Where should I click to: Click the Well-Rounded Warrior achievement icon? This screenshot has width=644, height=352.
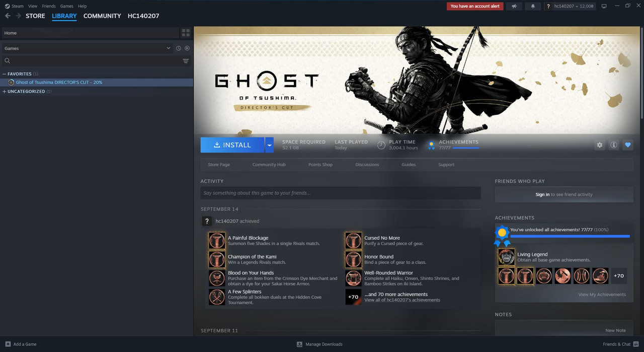(353, 278)
